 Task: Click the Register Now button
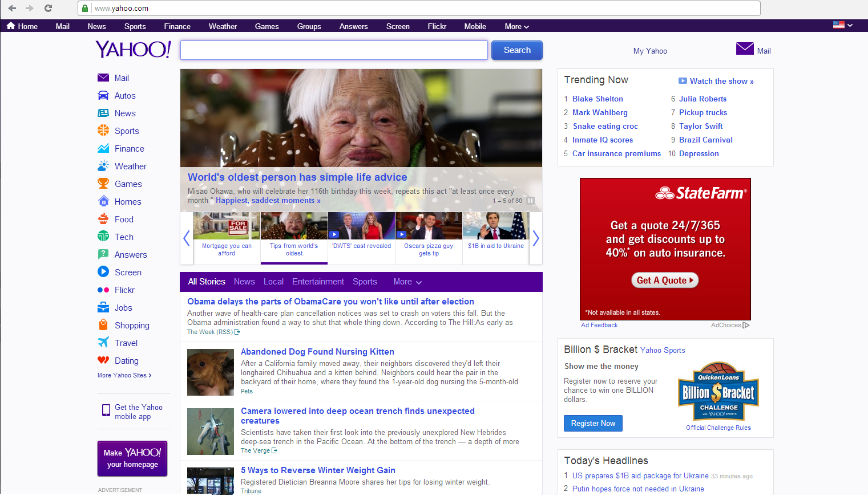point(593,423)
